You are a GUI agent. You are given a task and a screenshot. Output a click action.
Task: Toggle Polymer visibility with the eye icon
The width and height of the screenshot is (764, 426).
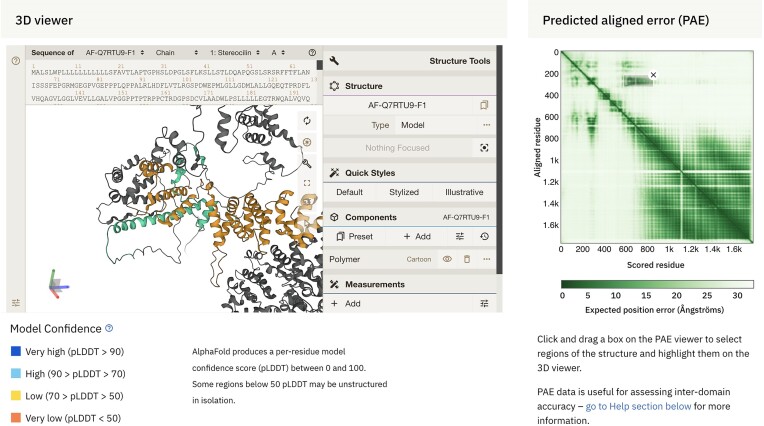pyautogui.click(x=448, y=259)
